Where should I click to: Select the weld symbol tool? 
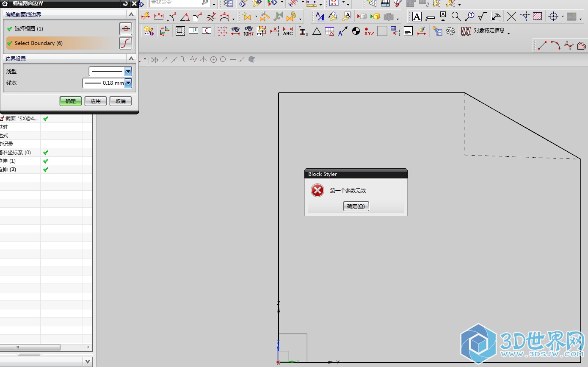(x=496, y=17)
